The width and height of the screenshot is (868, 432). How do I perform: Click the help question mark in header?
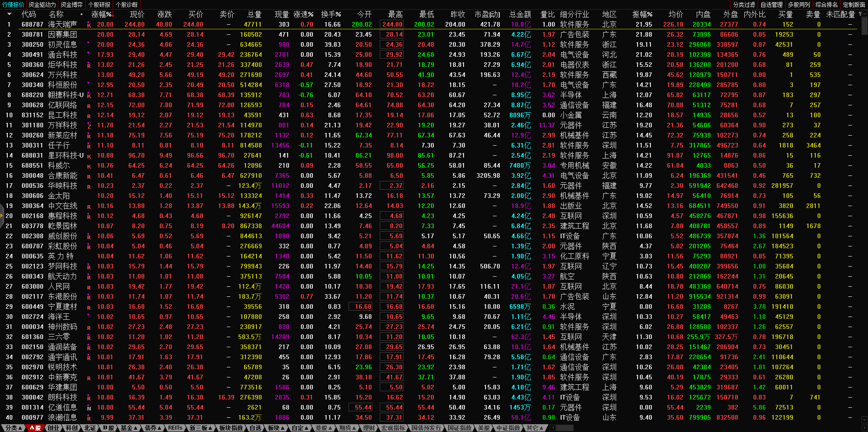point(860,14)
